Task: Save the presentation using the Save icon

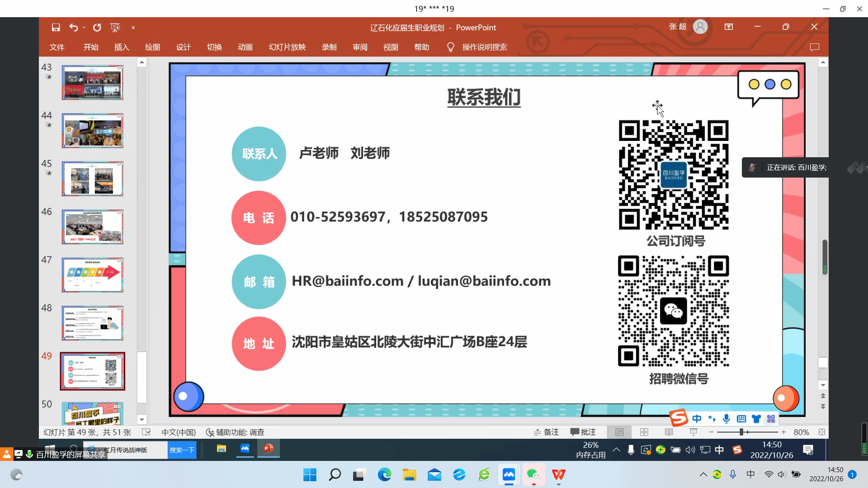Action: click(56, 28)
